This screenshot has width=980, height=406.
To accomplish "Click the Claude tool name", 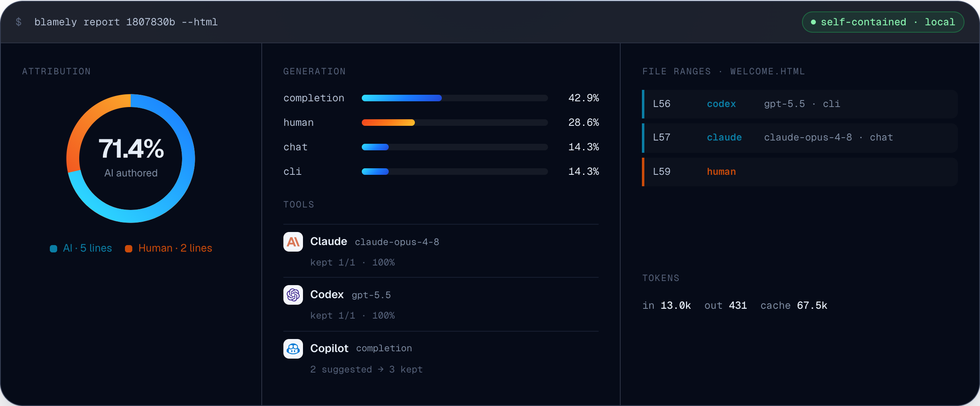I will pyautogui.click(x=329, y=241).
